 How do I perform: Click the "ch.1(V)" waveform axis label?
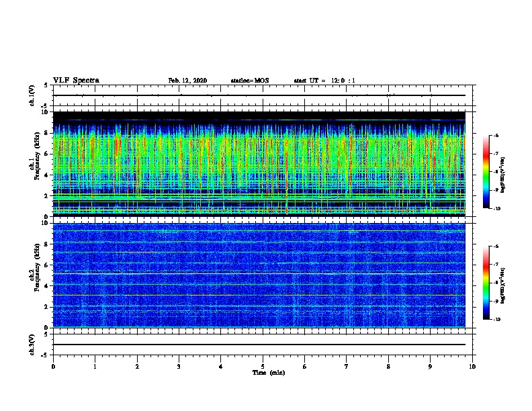coord(32,95)
